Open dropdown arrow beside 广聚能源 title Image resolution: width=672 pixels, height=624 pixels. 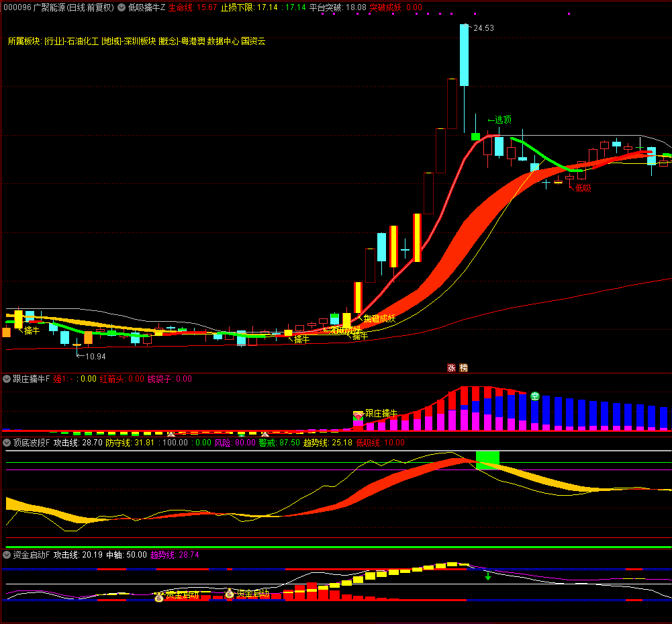121,7
